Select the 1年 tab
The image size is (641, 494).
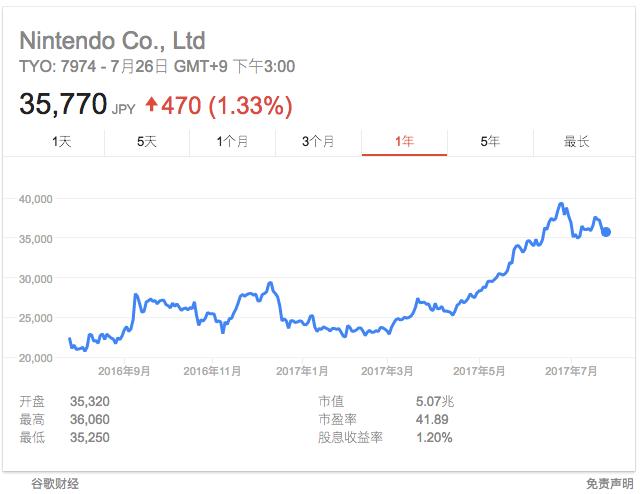click(x=404, y=142)
